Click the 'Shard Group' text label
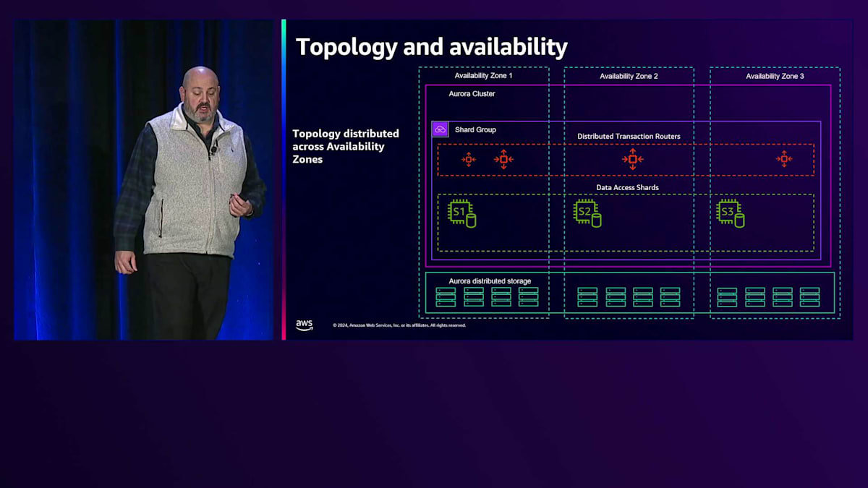Image resolution: width=868 pixels, height=488 pixels. 475,130
